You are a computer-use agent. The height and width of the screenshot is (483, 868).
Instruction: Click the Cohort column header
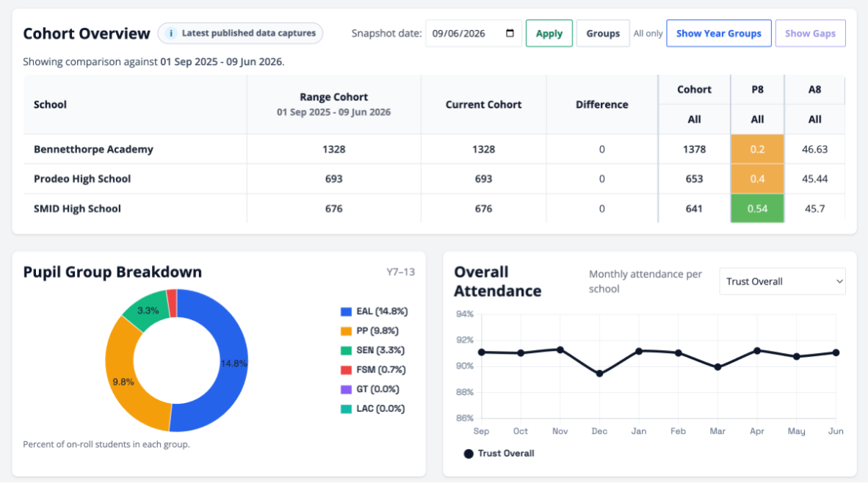click(694, 90)
